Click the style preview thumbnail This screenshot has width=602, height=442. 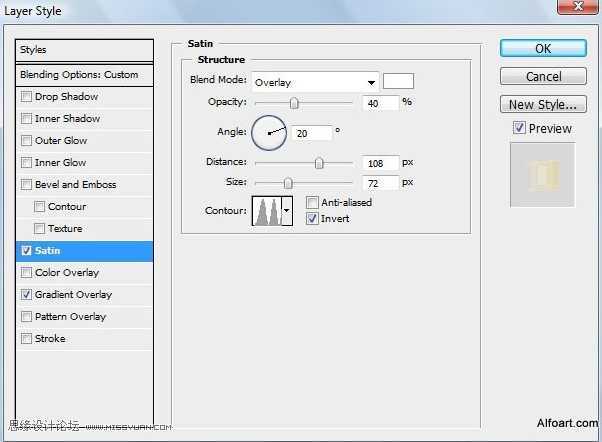pos(542,175)
